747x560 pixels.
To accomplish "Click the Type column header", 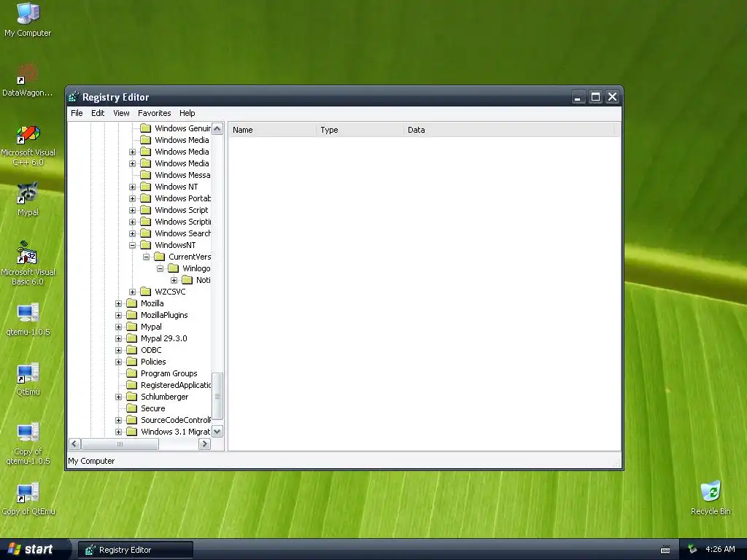I will 360,130.
